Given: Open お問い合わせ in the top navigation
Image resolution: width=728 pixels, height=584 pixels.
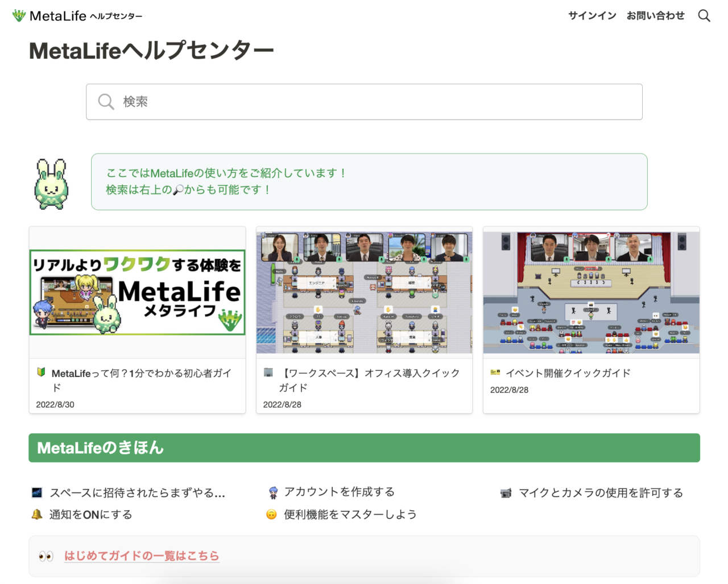Looking at the screenshot, I should (655, 16).
